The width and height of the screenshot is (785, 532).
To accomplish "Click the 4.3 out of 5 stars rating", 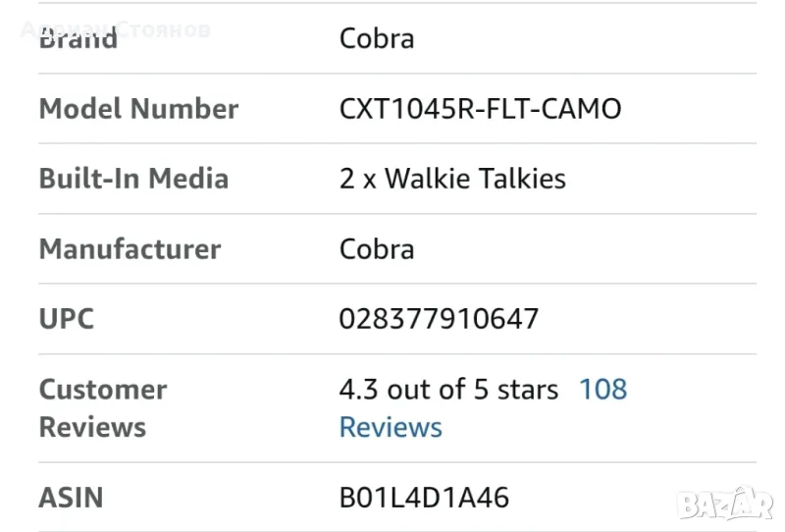I will coord(448,390).
